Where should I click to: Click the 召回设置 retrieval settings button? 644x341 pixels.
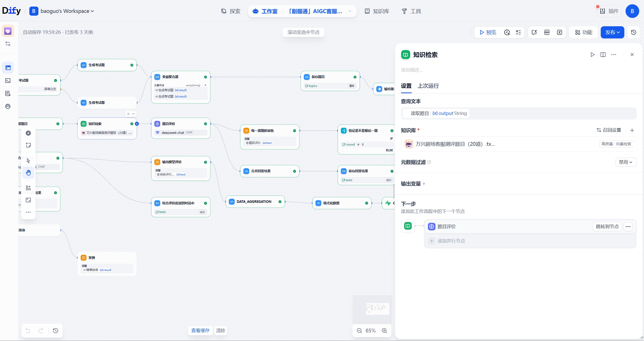[609, 130]
